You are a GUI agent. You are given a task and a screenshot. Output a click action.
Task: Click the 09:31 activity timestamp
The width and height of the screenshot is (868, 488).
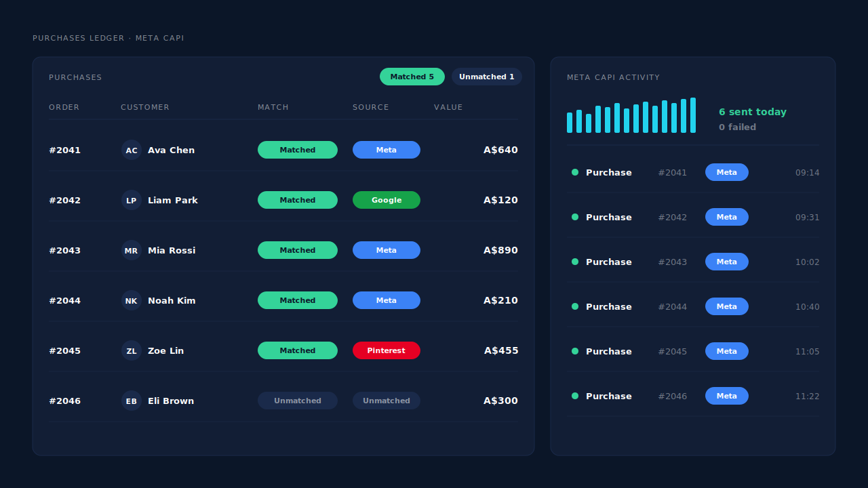(807, 217)
